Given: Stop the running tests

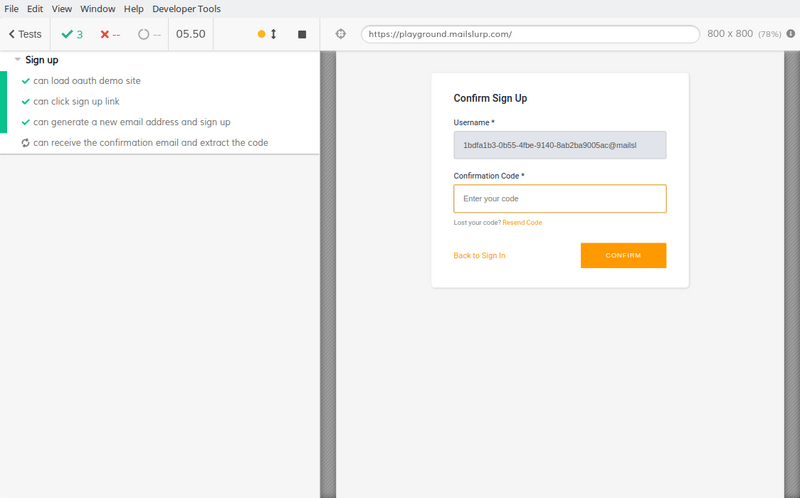Looking at the screenshot, I should tap(302, 34).
